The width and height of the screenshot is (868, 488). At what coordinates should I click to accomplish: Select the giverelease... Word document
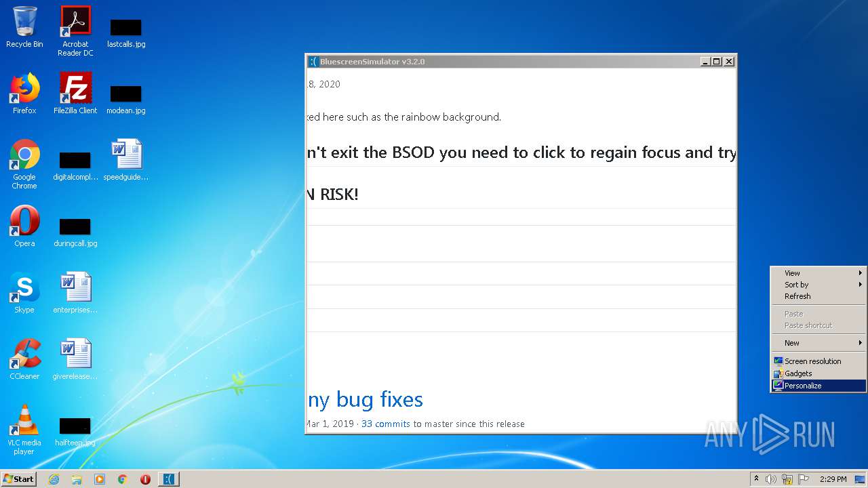(x=75, y=359)
